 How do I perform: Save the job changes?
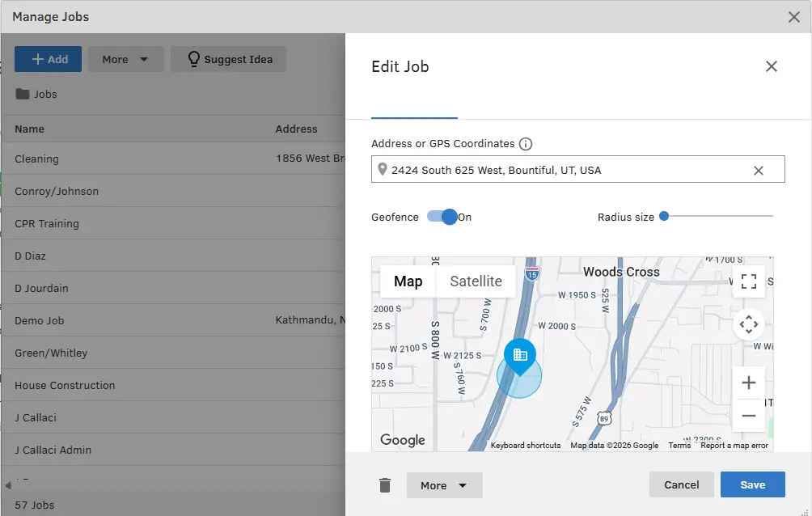tap(752, 484)
